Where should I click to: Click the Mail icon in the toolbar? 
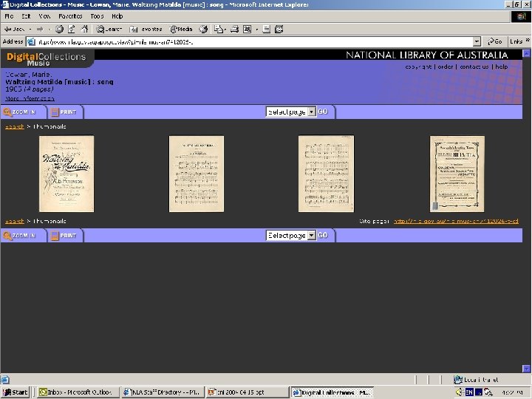(x=219, y=29)
